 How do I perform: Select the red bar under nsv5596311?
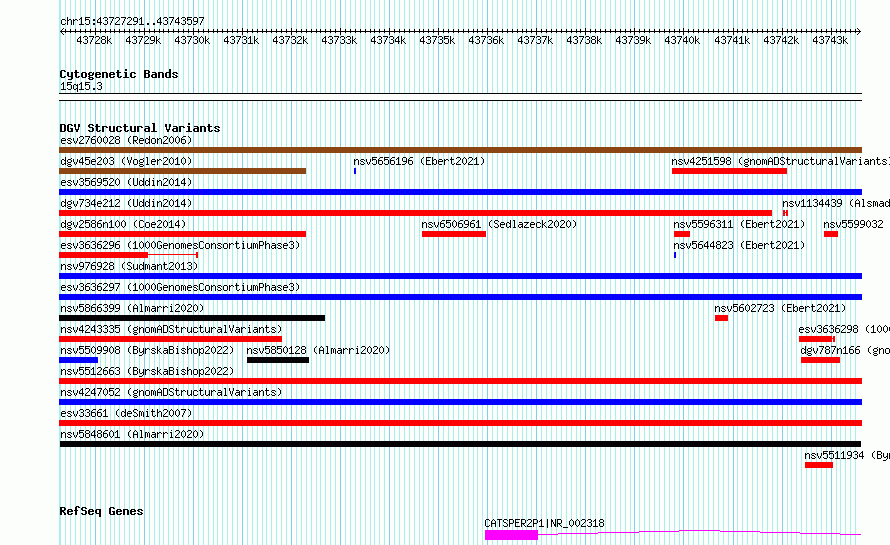682,234
